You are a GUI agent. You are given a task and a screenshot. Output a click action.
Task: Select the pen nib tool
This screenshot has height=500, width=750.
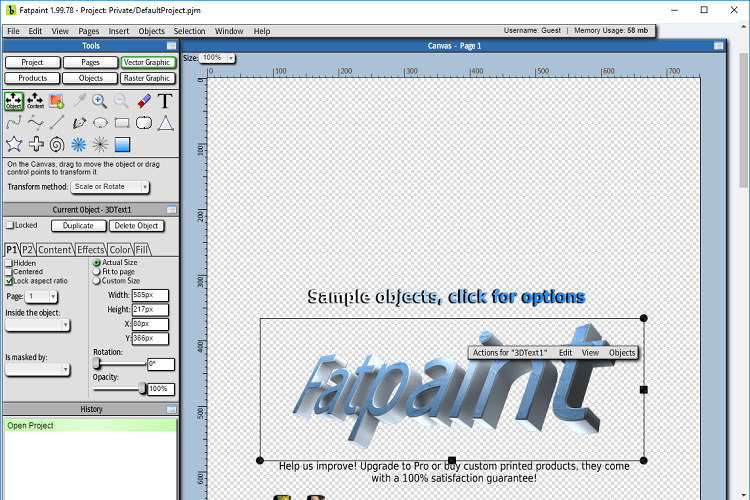pos(79,123)
